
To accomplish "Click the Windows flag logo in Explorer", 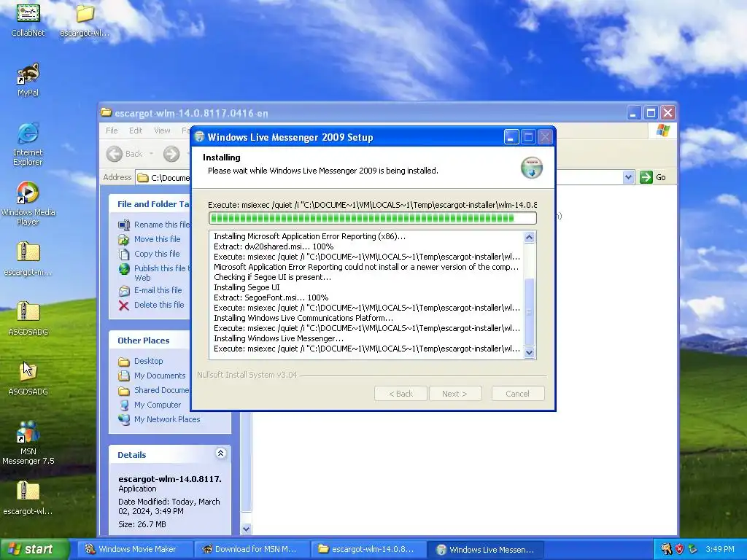I will [x=662, y=131].
